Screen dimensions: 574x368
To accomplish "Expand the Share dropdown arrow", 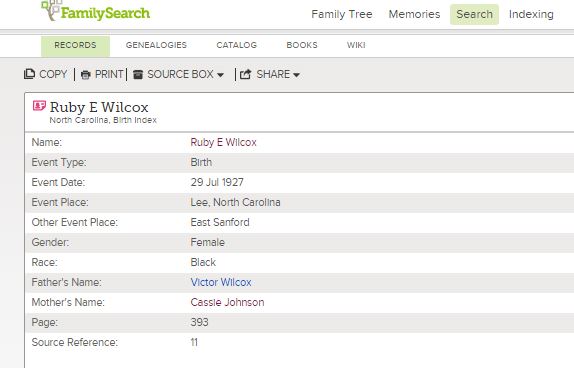I will (x=297, y=75).
